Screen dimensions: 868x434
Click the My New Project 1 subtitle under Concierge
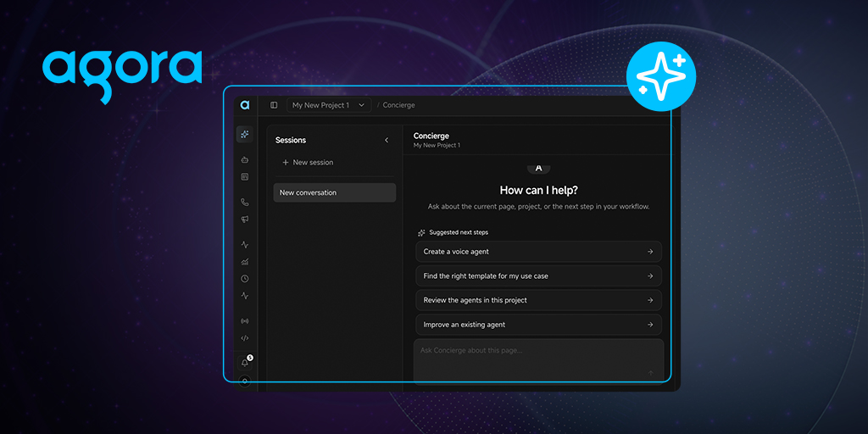[437, 145]
